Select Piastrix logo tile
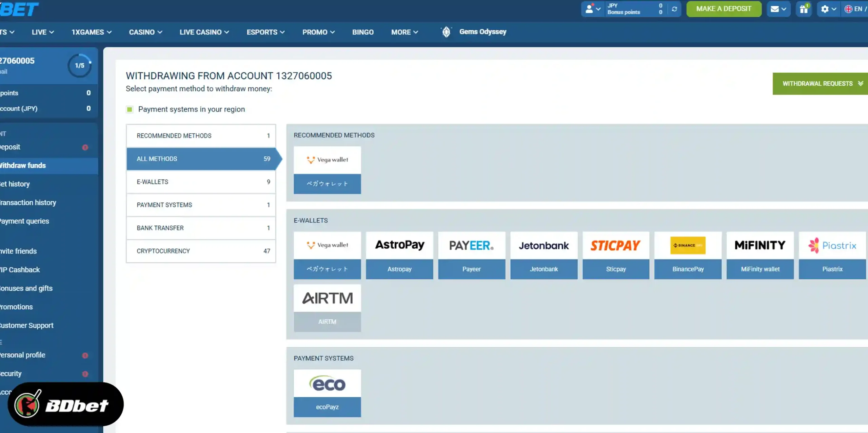The width and height of the screenshot is (868, 433). point(832,245)
